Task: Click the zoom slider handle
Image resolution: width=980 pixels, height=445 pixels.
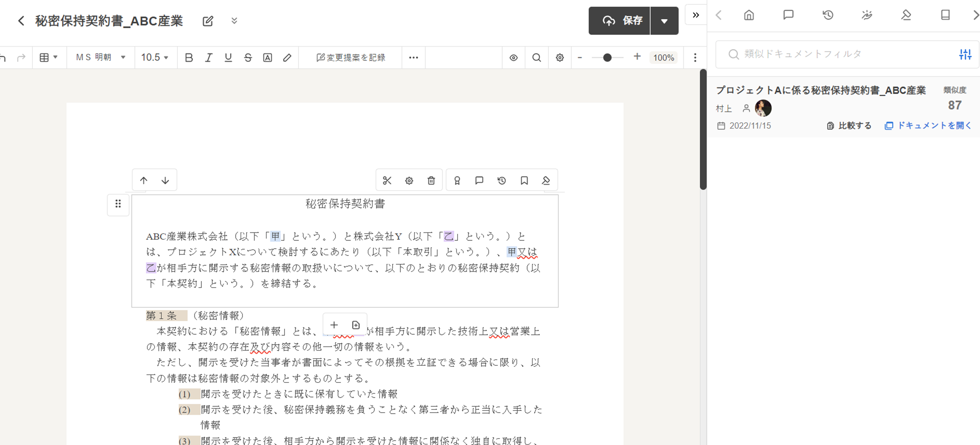Action: click(607, 58)
